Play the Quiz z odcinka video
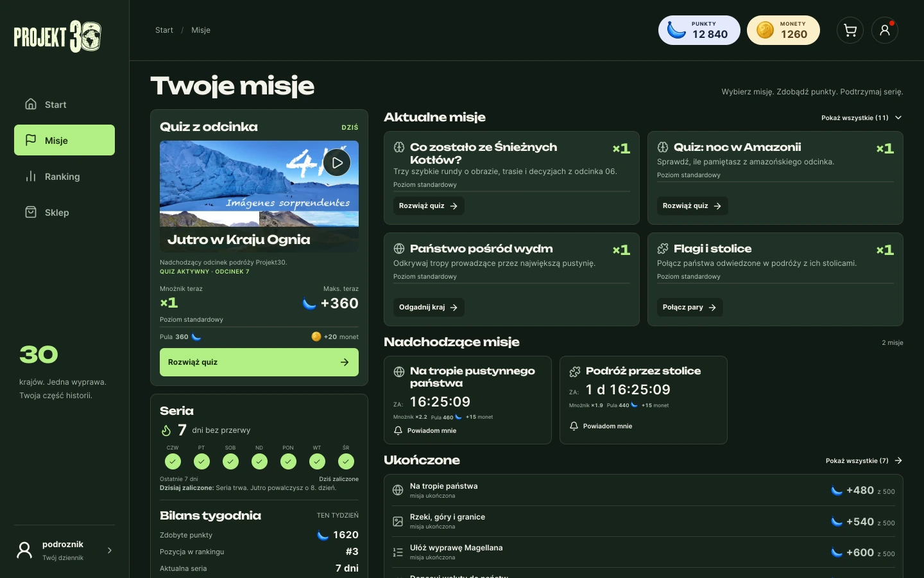This screenshot has width=924, height=578. [x=337, y=162]
